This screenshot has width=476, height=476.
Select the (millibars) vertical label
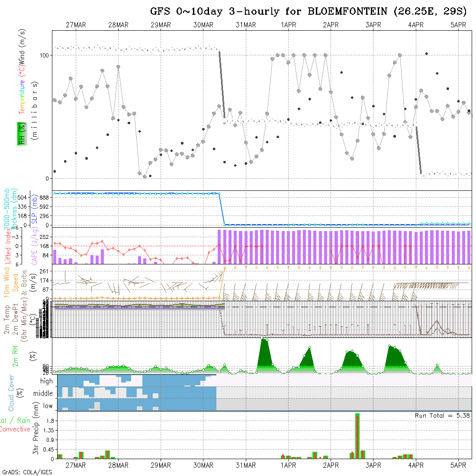pyautogui.click(x=35, y=111)
